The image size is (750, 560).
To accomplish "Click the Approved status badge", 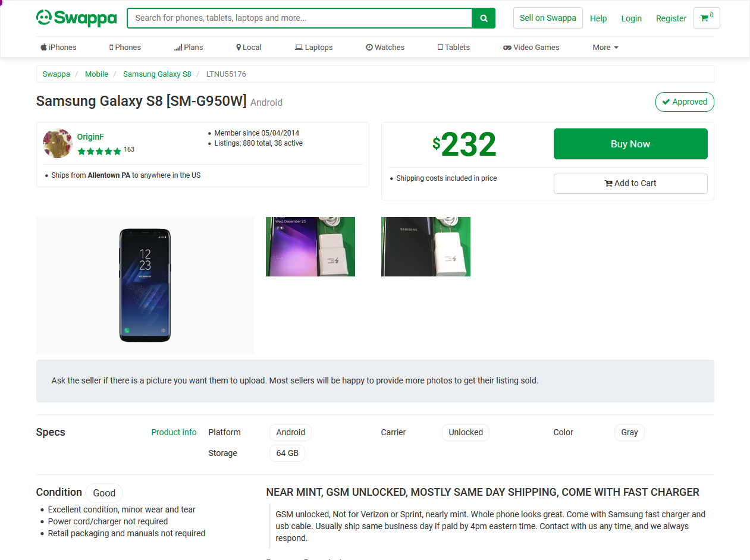I will 685,102.
